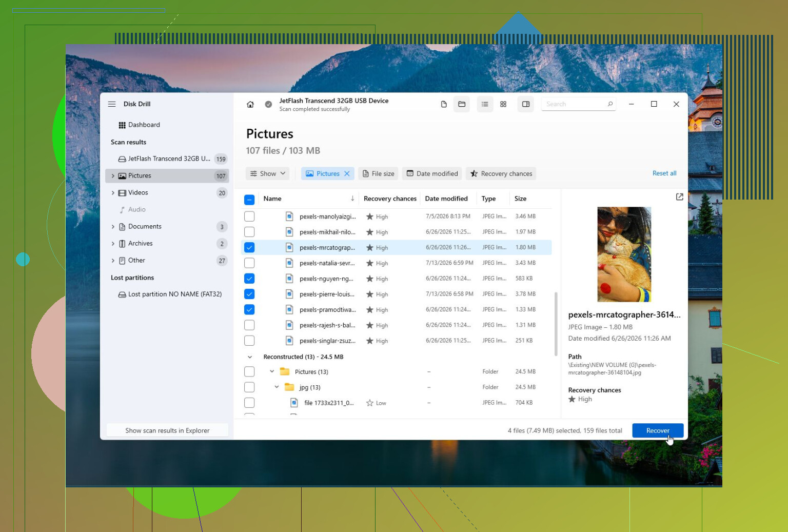
Task: Click the sort arrow in Name column
Action: tap(352, 199)
